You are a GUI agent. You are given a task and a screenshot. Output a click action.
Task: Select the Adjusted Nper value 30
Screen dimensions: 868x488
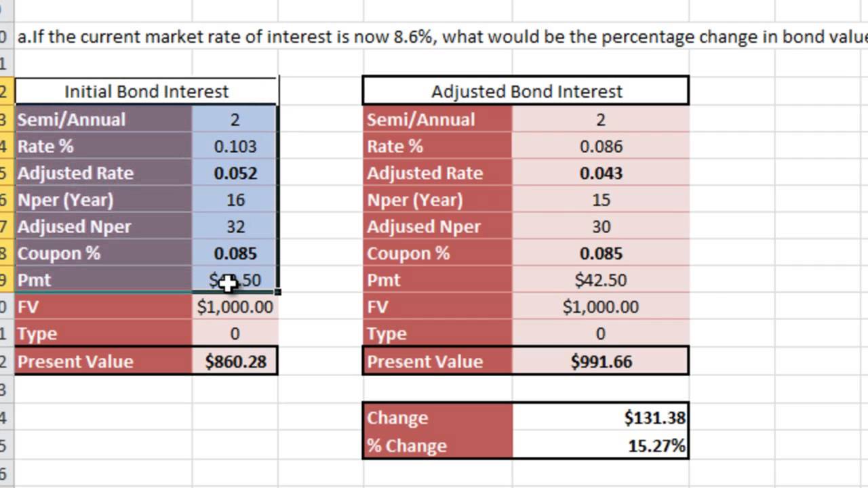[x=601, y=227]
